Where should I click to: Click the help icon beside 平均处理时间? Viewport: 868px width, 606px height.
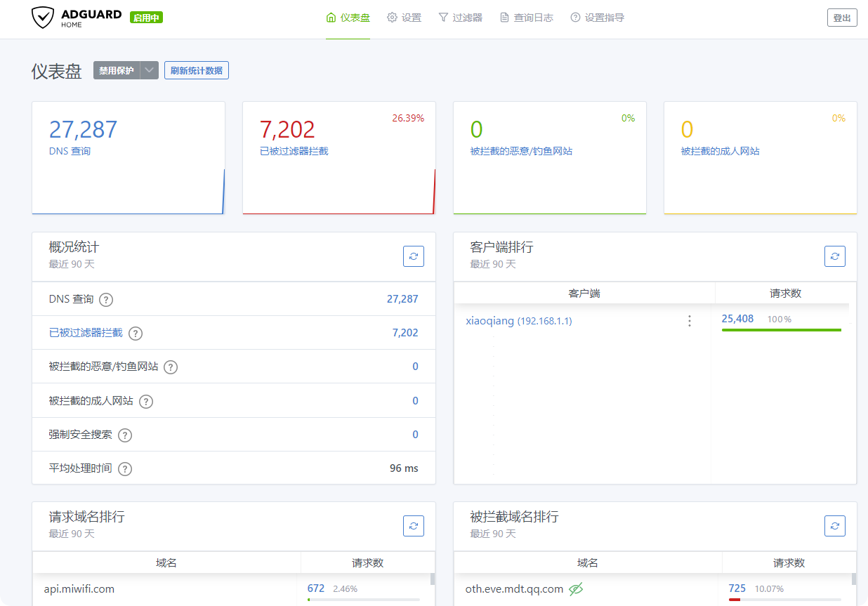124,468
